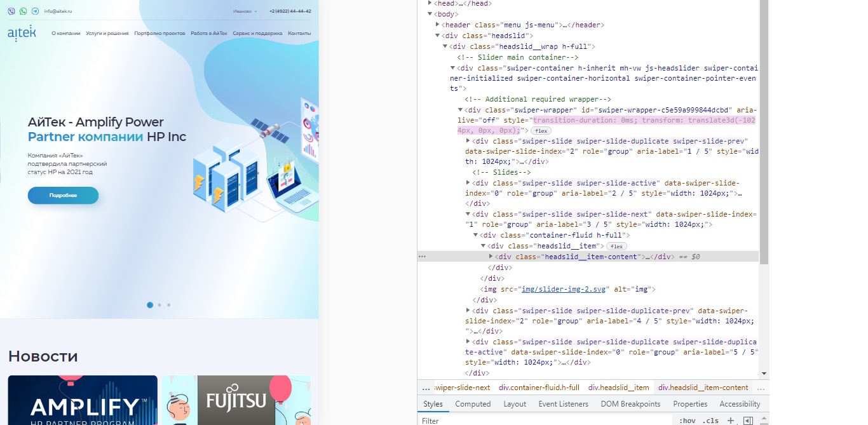Click the new style rule plus icon
This screenshot has height=425, width=868.
pos(731,421)
